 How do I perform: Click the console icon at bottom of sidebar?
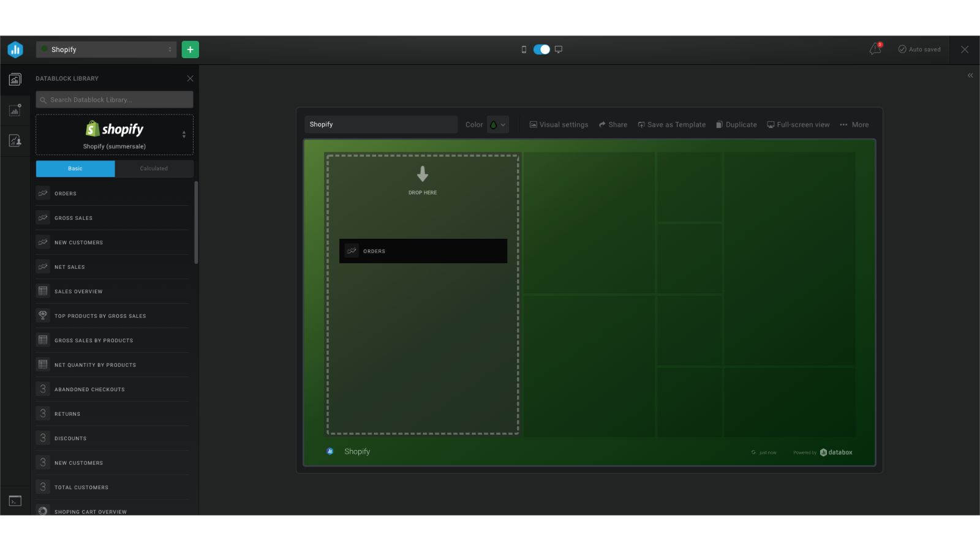(15, 500)
